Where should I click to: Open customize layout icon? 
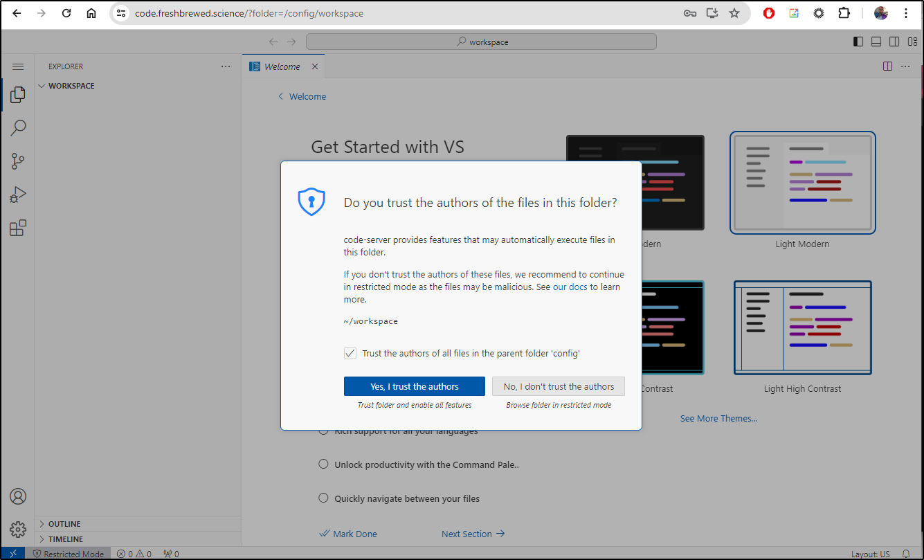pyautogui.click(x=912, y=42)
